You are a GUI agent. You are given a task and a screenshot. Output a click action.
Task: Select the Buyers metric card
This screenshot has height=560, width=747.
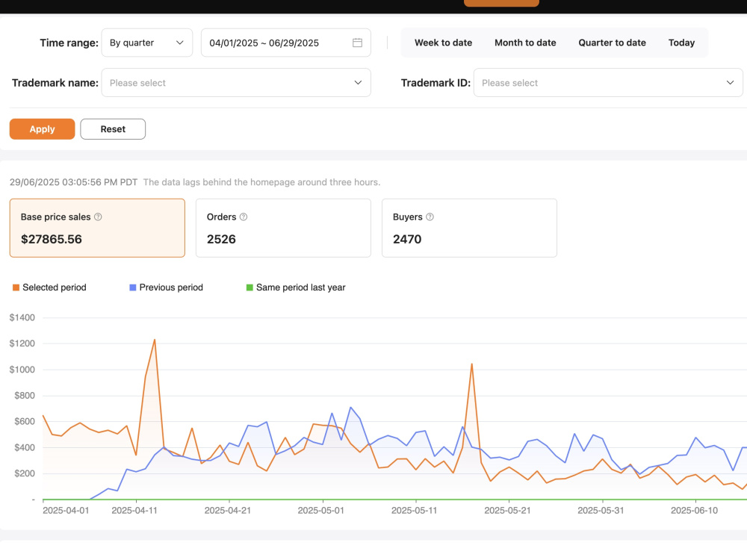[x=469, y=228]
